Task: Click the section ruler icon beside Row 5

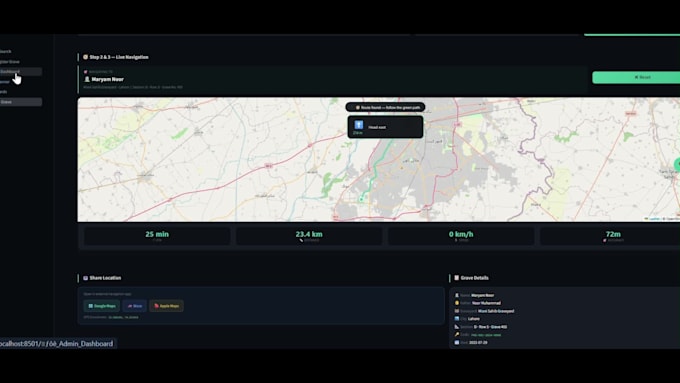Action: click(457, 327)
